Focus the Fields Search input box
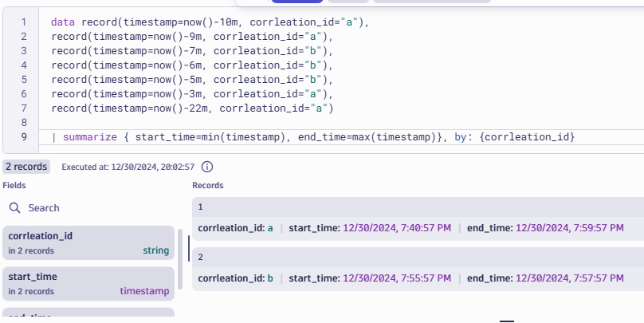Screen dimensions: 644x323 (x=88, y=207)
